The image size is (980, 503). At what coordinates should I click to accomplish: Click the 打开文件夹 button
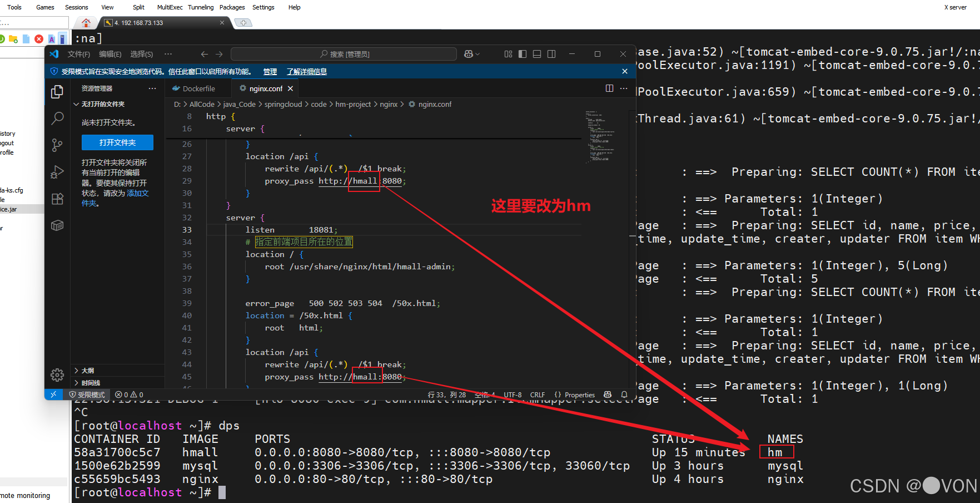117,142
